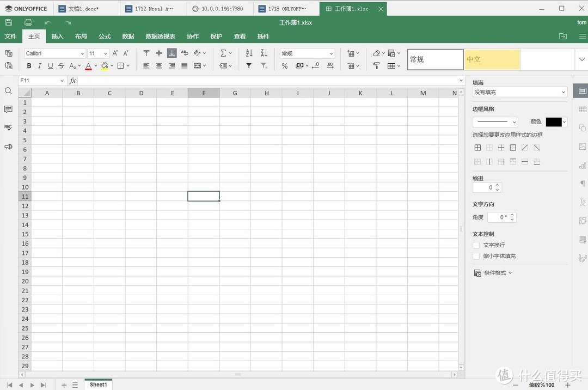Open the summation function dropdown
Image resolution: width=588 pixels, height=390 pixels.
pyautogui.click(x=226, y=53)
